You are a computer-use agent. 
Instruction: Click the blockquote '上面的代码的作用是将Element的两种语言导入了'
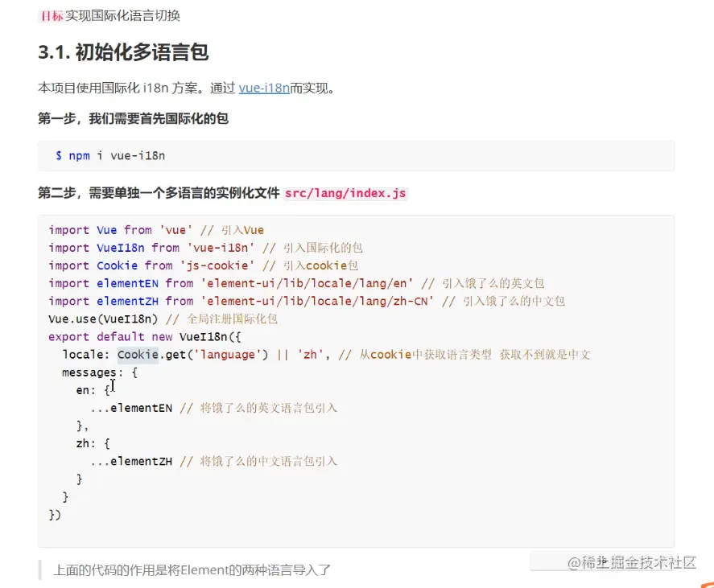(x=192, y=569)
